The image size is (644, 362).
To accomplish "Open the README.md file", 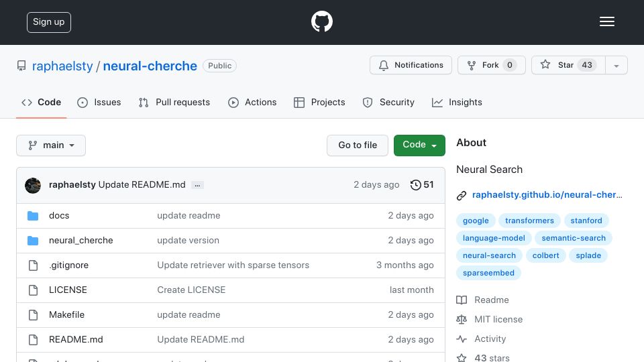I will click(x=76, y=339).
